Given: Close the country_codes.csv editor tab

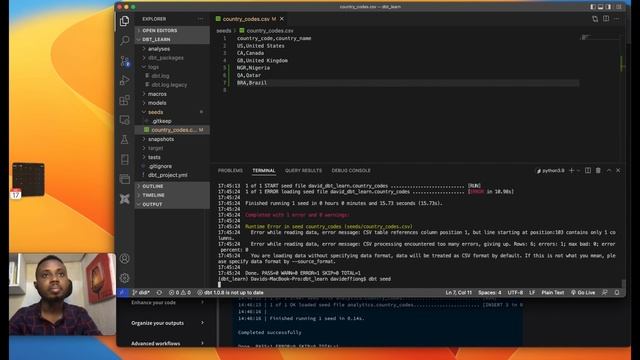Looking at the screenshot, I should [x=282, y=19].
